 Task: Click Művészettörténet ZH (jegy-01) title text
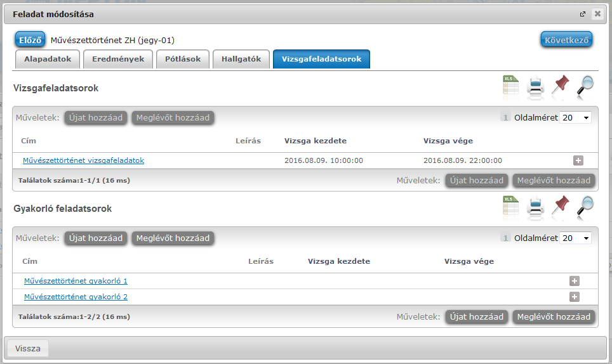112,40
